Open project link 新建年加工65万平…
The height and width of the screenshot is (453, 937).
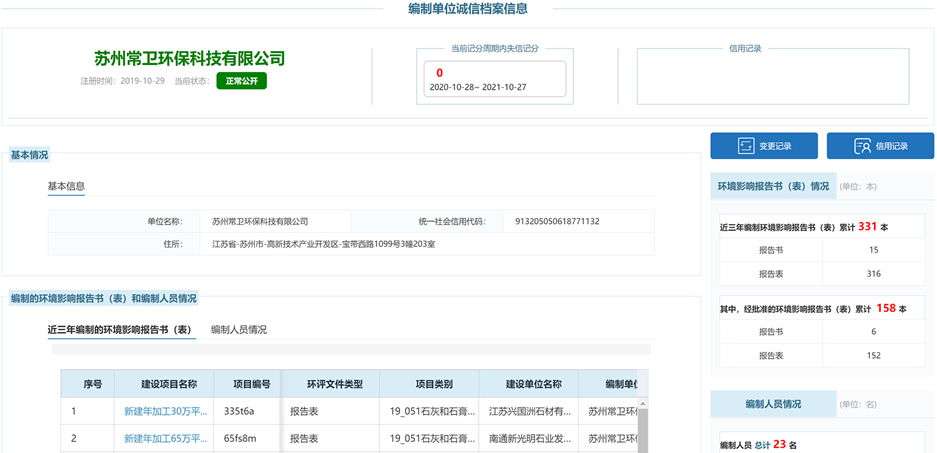pos(166,439)
